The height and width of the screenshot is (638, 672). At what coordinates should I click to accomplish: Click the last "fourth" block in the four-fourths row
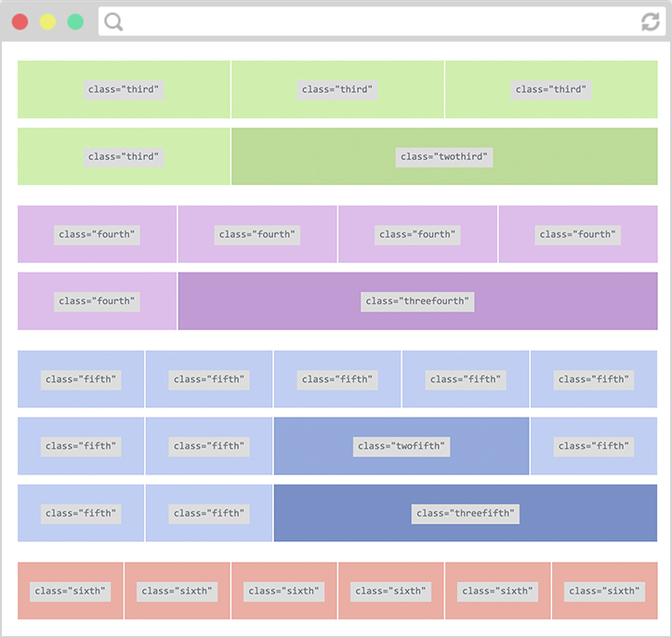click(577, 234)
